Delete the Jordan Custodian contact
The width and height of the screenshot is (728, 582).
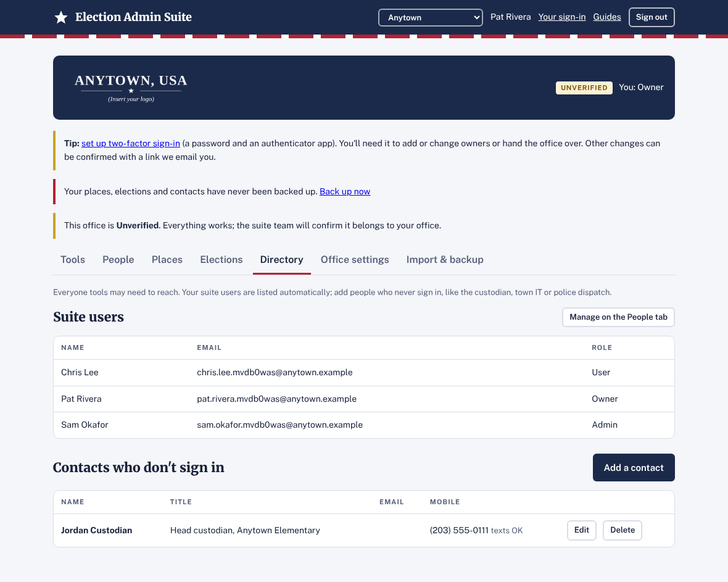pos(622,530)
